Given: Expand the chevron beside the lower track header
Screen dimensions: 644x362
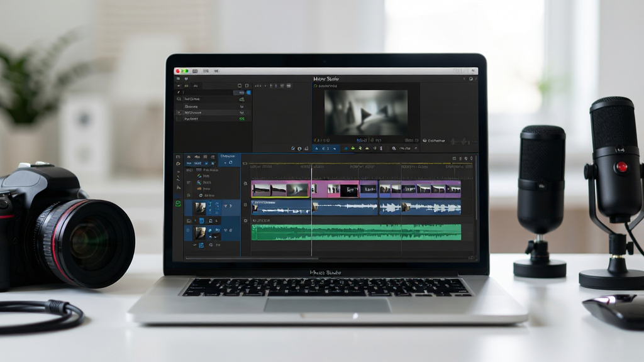Looking at the screenshot, I should (x=226, y=231).
